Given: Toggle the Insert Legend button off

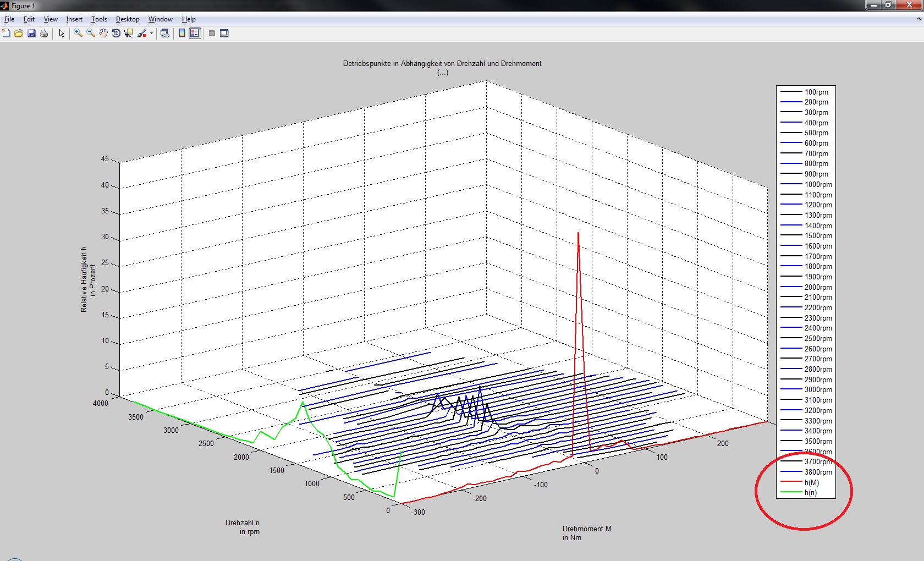Looking at the screenshot, I should click(195, 34).
